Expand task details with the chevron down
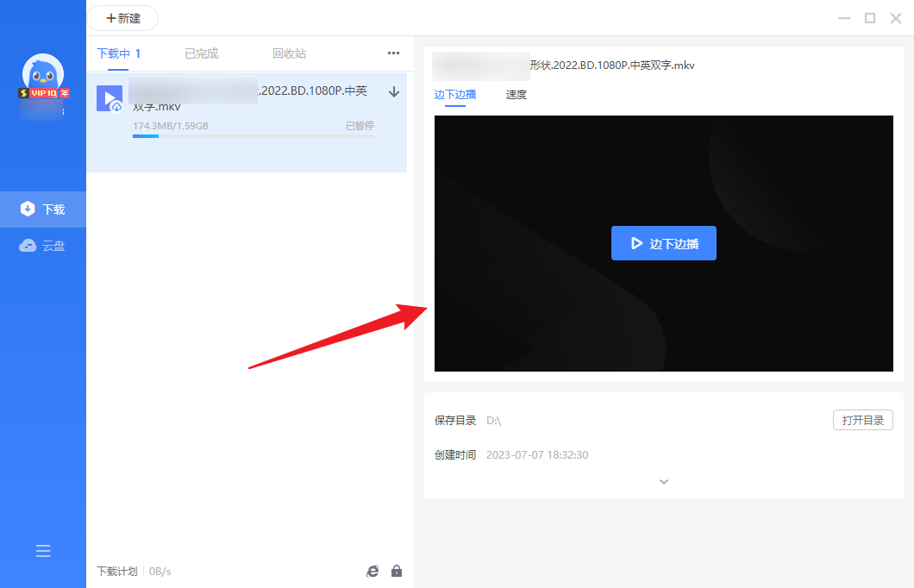 (x=664, y=482)
